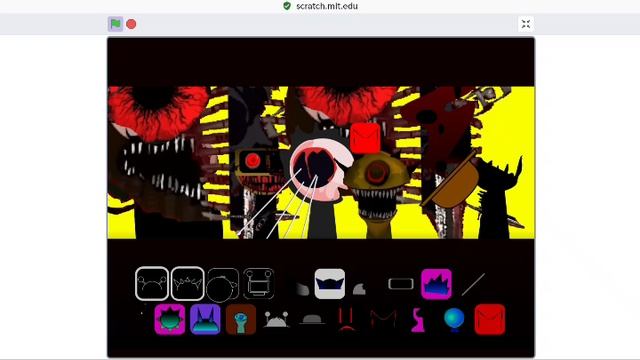
Task: Click the green flag to start project
Action: (116, 24)
